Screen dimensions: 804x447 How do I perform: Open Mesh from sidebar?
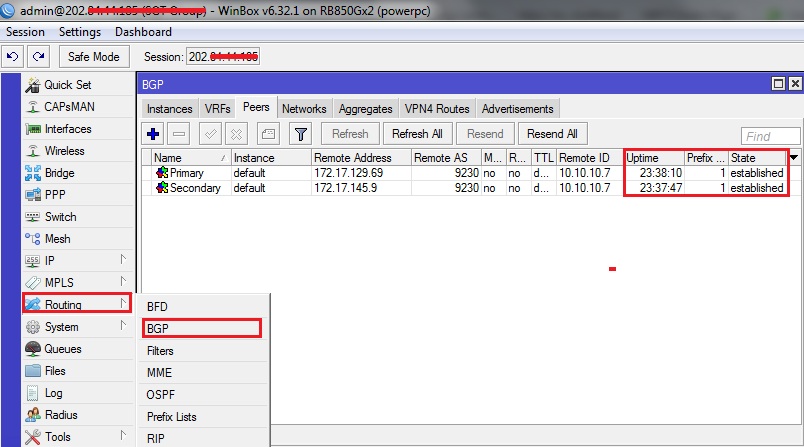(78, 239)
